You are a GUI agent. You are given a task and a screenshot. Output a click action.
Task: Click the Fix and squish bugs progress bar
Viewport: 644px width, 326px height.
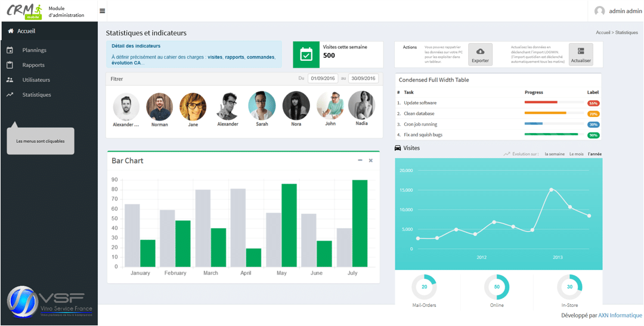(554, 134)
